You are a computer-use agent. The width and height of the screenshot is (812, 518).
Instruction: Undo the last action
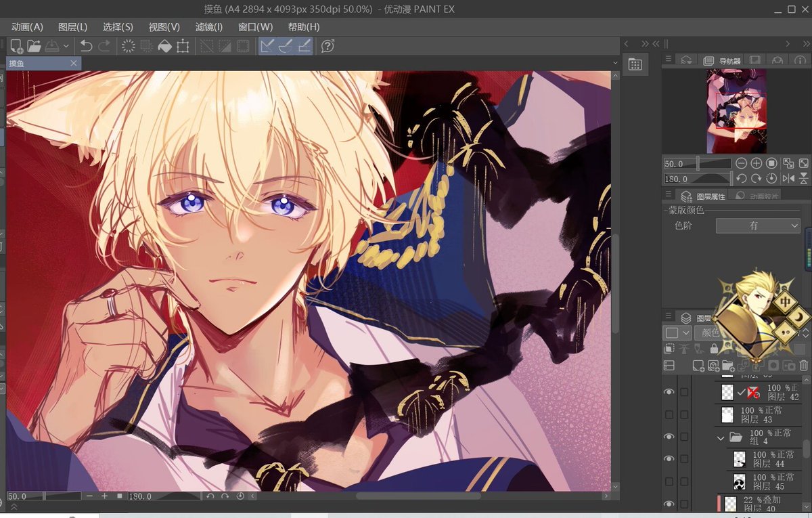pos(86,46)
